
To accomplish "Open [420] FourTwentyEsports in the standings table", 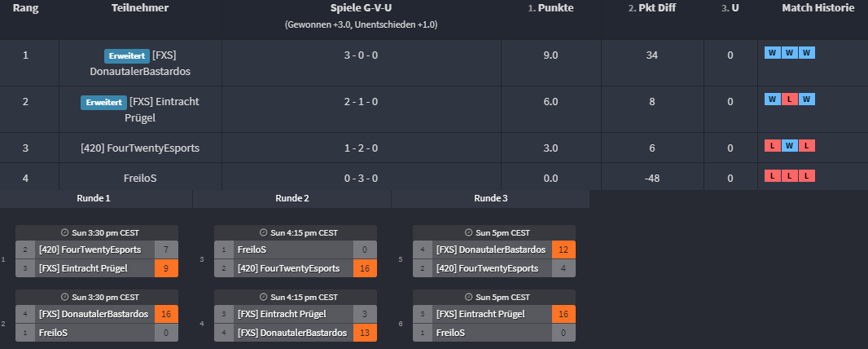I will point(140,148).
